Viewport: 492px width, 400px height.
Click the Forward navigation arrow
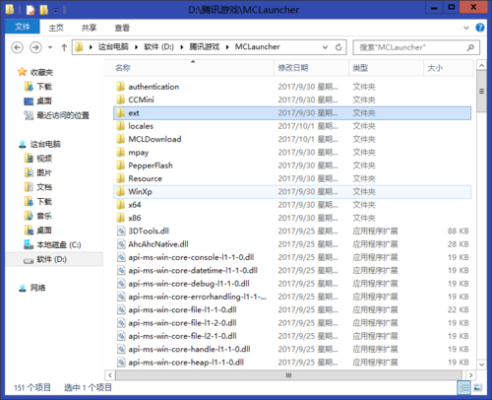coord(36,47)
